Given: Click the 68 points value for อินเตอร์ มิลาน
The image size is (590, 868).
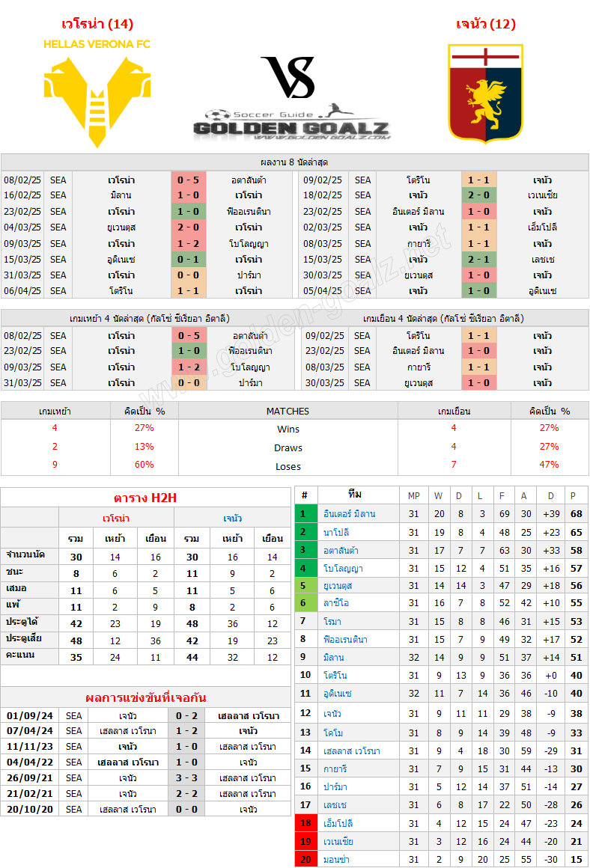Looking at the screenshot, I should tap(577, 514).
